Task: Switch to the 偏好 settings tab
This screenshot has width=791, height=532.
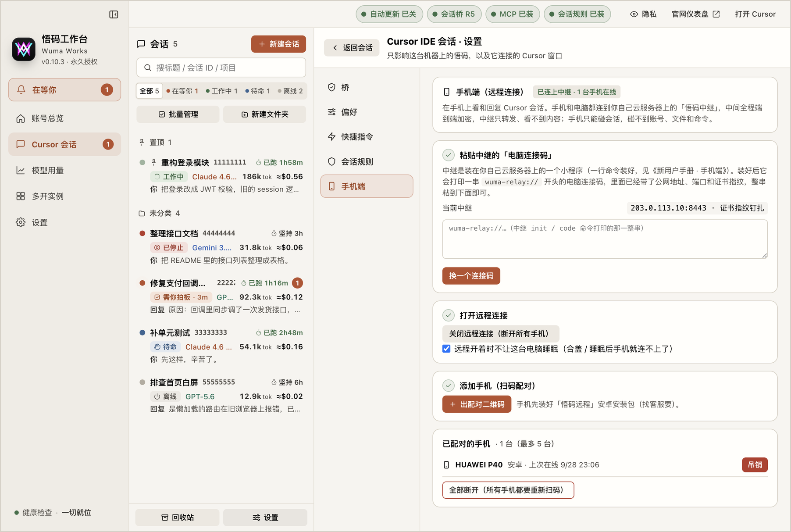Action: 367,112
